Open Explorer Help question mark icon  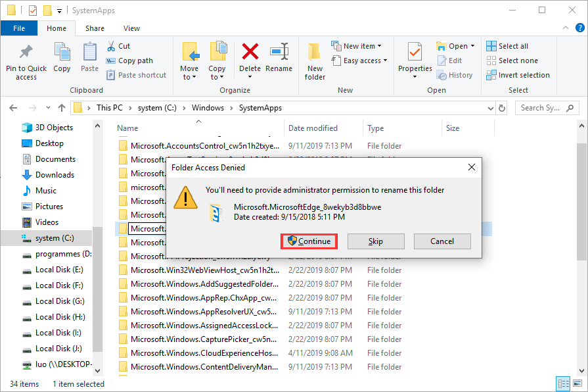(579, 28)
